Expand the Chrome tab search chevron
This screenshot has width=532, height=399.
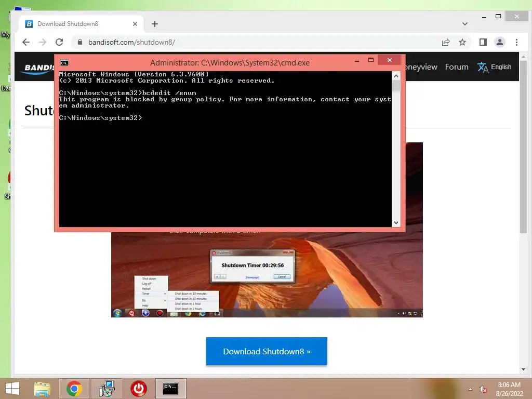click(x=465, y=24)
